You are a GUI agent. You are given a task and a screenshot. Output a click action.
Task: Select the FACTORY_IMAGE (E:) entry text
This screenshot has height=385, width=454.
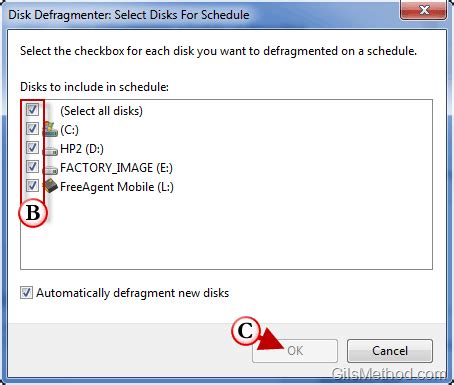tap(116, 168)
